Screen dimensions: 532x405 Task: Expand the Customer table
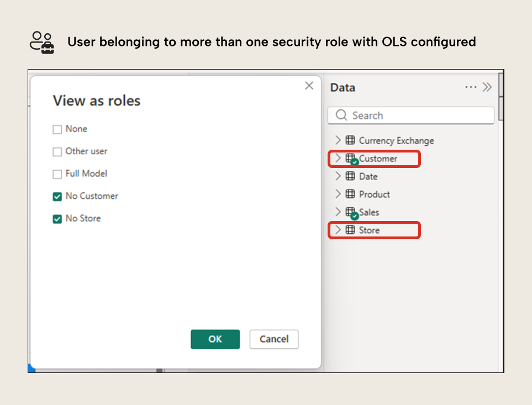(338, 158)
